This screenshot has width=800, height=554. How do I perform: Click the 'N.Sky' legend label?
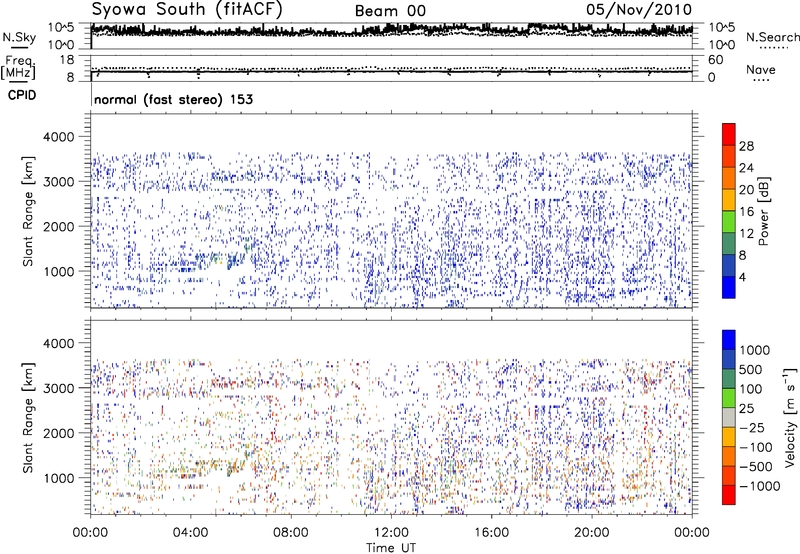pos(19,37)
